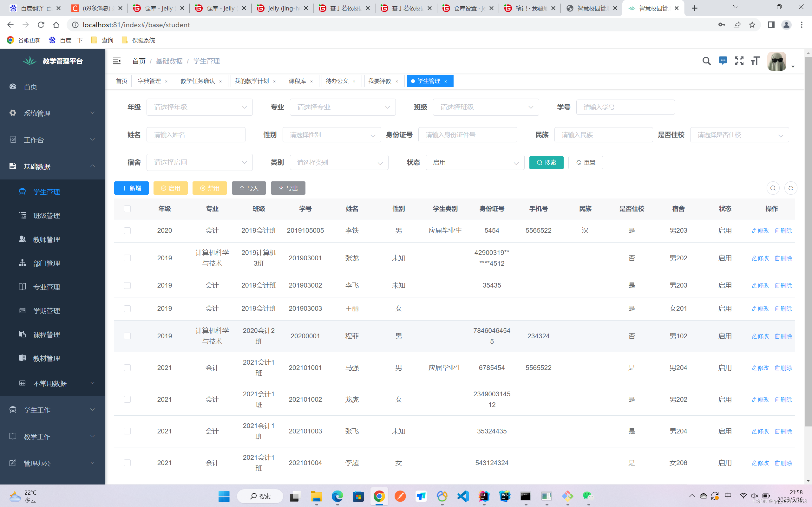Expand the 工作台 sidebar menu
Screen dimensions: 812x507
tap(52, 140)
